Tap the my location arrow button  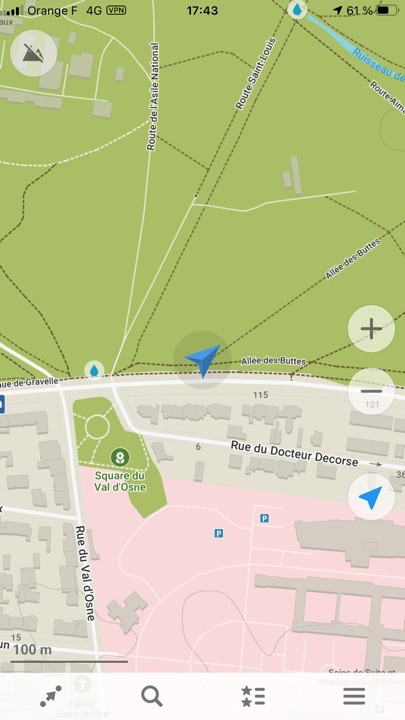point(371,497)
